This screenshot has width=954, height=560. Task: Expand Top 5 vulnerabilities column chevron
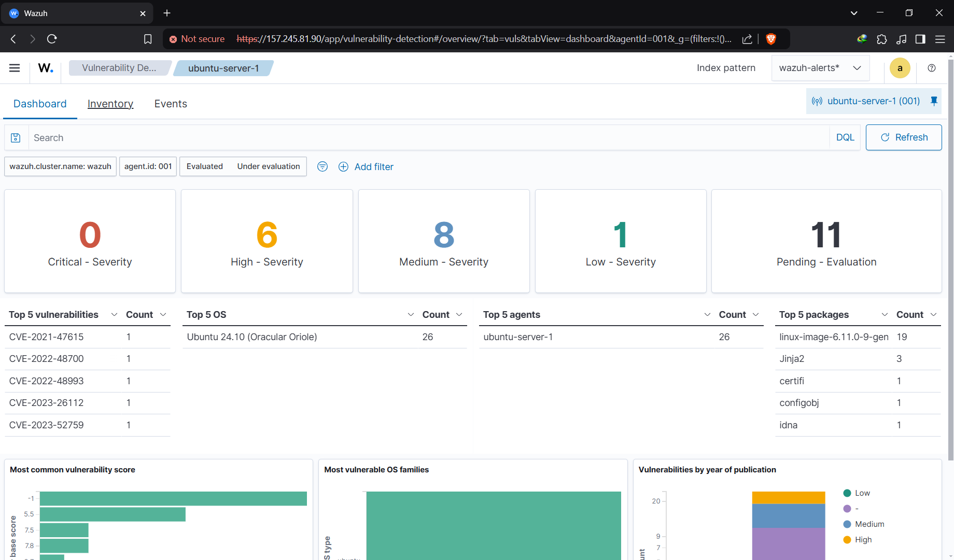point(114,315)
